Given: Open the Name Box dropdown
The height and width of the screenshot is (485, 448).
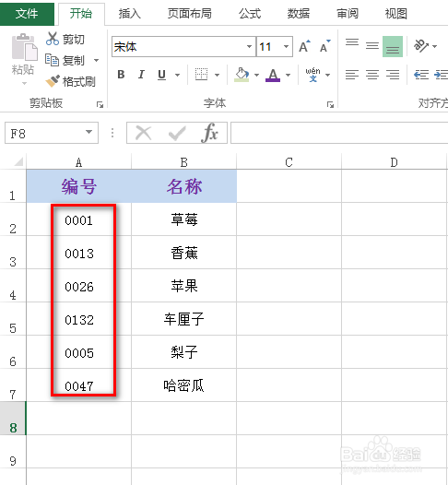Looking at the screenshot, I should 89,132.
